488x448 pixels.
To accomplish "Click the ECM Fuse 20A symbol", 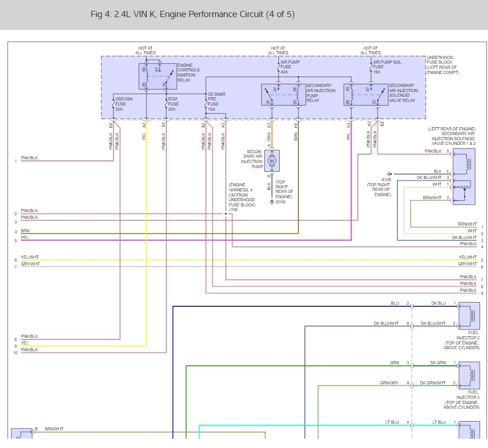I will click(166, 104).
